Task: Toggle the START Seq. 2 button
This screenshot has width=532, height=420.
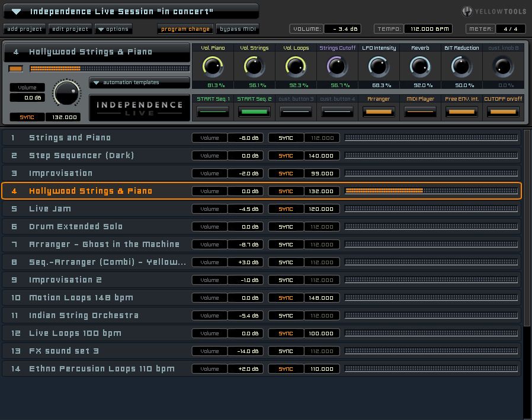Action: coord(254,111)
